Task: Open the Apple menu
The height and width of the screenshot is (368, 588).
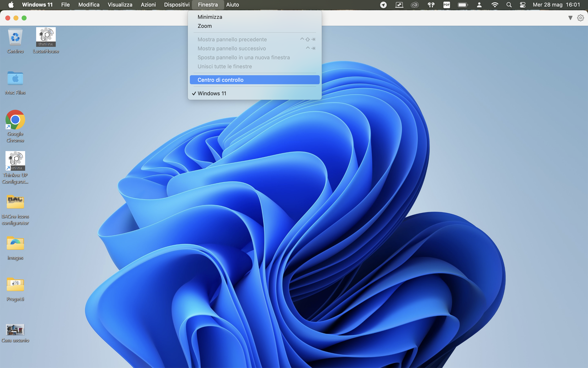Action: pos(11,5)
